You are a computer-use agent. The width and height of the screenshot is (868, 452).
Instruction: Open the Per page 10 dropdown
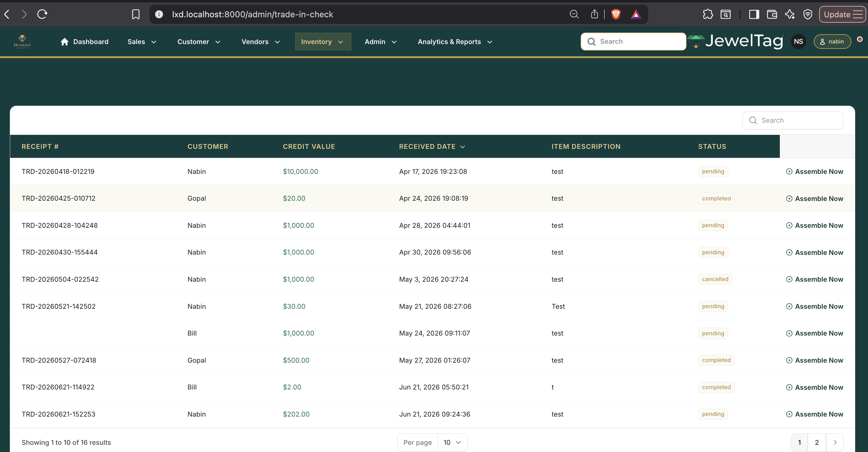tap(452, 442)
